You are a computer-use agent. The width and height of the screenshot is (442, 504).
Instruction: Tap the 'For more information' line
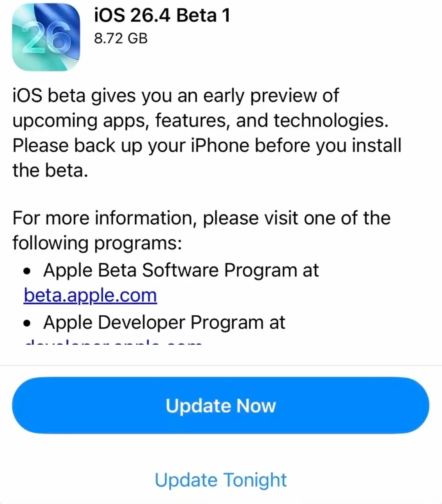201,218
